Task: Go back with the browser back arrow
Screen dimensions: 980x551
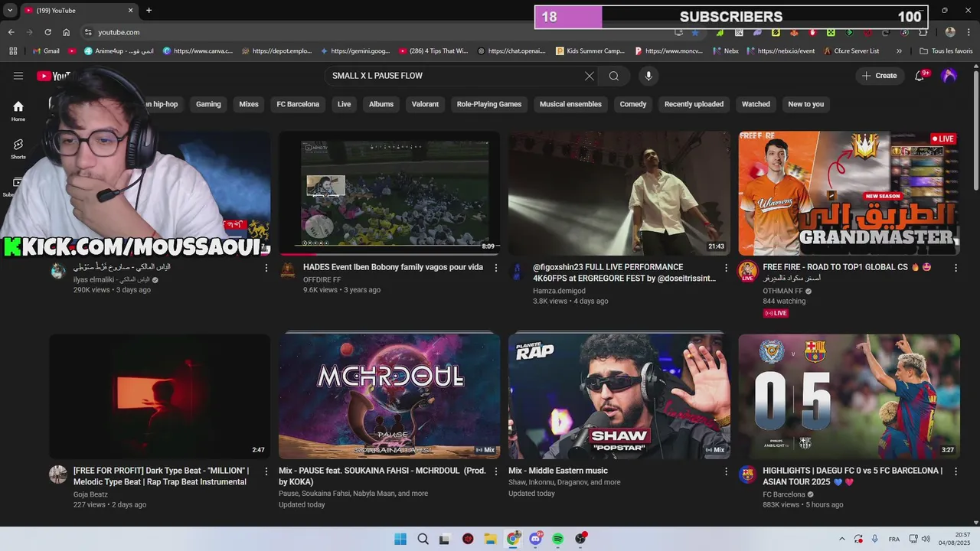Action: (x=11, y=32)
